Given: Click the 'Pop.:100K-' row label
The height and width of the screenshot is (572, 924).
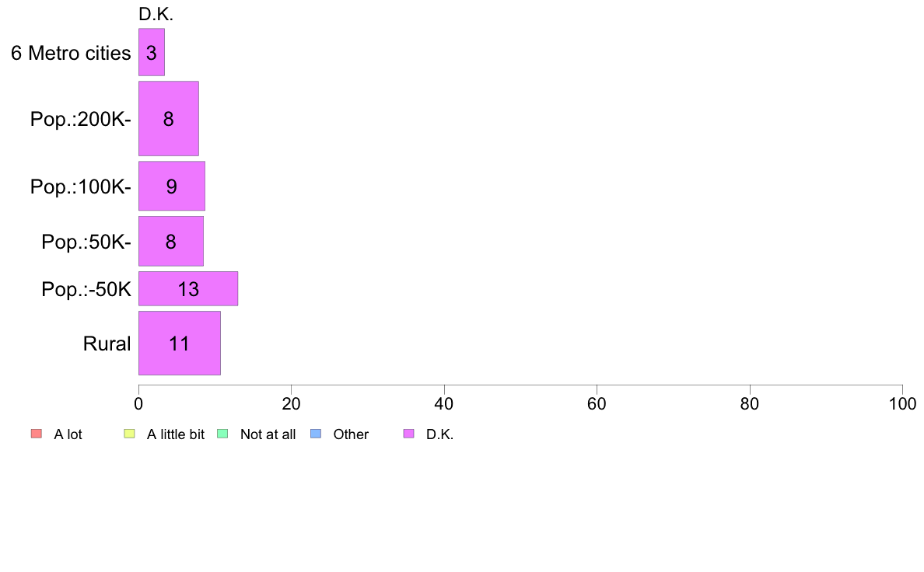Looking at the screenshot, I should pos(81,187).
